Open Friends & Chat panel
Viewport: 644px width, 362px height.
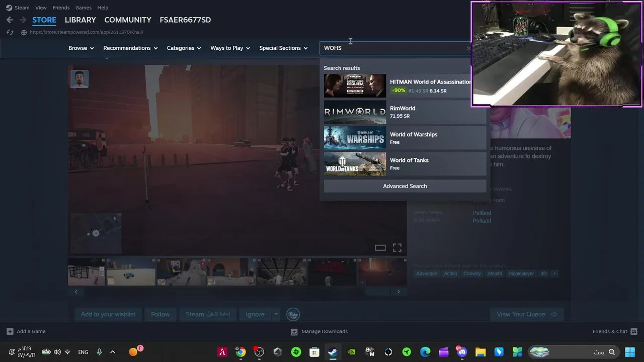615,331
